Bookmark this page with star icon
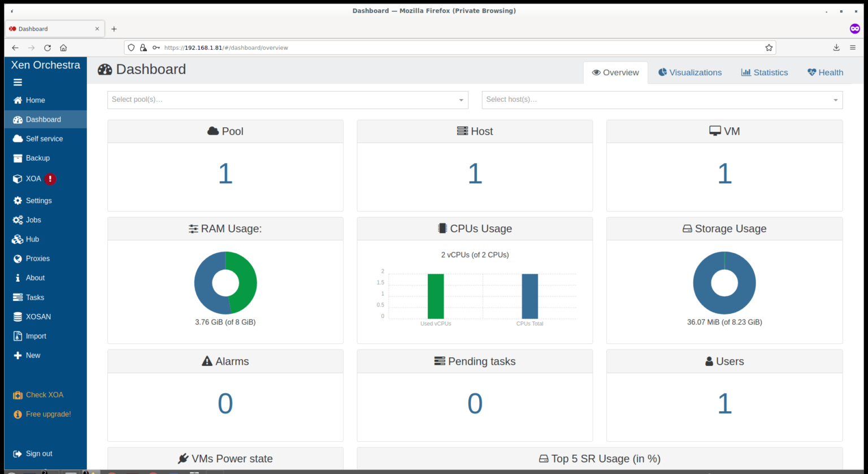868x474 pixels. pos(769,48)
